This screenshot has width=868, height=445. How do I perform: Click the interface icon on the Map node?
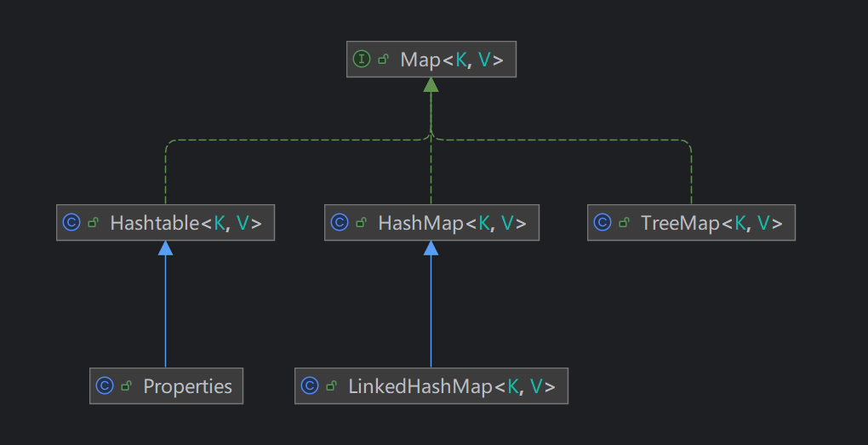pos(362,60)
